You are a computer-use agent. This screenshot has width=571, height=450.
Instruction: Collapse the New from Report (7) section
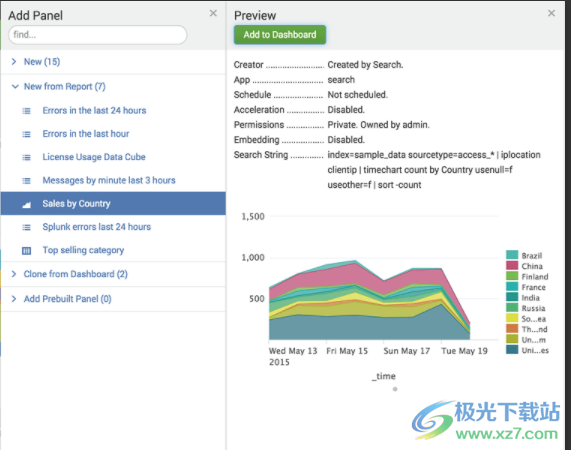coord(15,86)
